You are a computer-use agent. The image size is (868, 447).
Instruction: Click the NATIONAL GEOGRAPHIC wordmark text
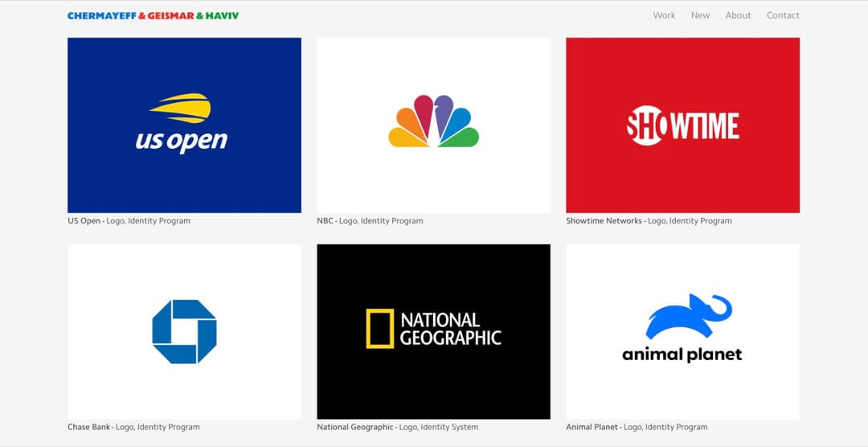[450, 329]
